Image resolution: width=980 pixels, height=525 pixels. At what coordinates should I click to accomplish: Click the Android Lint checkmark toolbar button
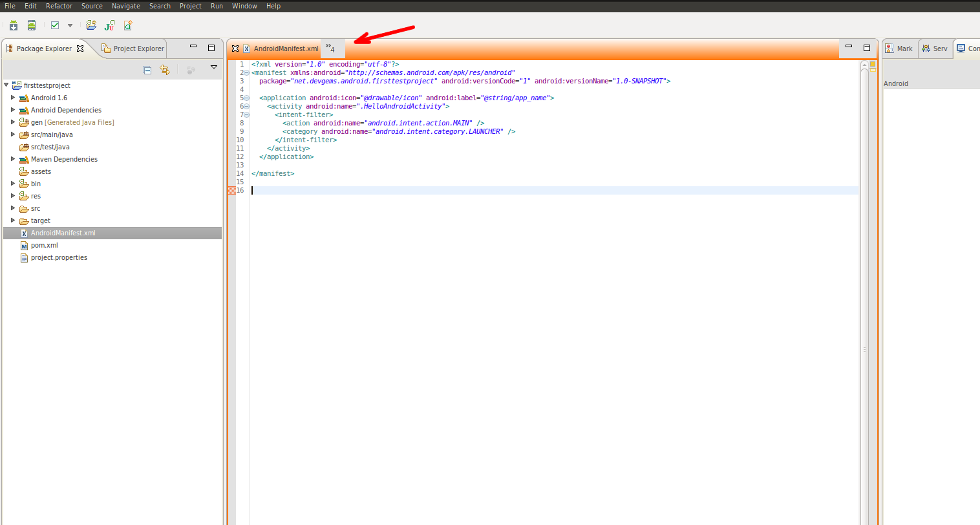tap(55, 25)
